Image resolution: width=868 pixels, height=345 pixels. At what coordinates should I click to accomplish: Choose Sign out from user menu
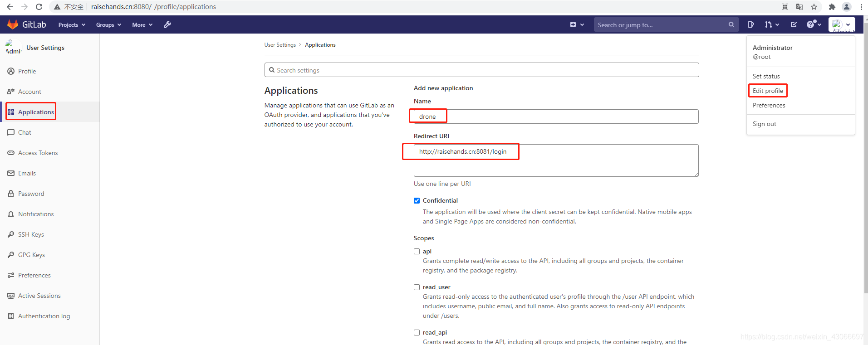pyautogui.click(x=764, y=124)
